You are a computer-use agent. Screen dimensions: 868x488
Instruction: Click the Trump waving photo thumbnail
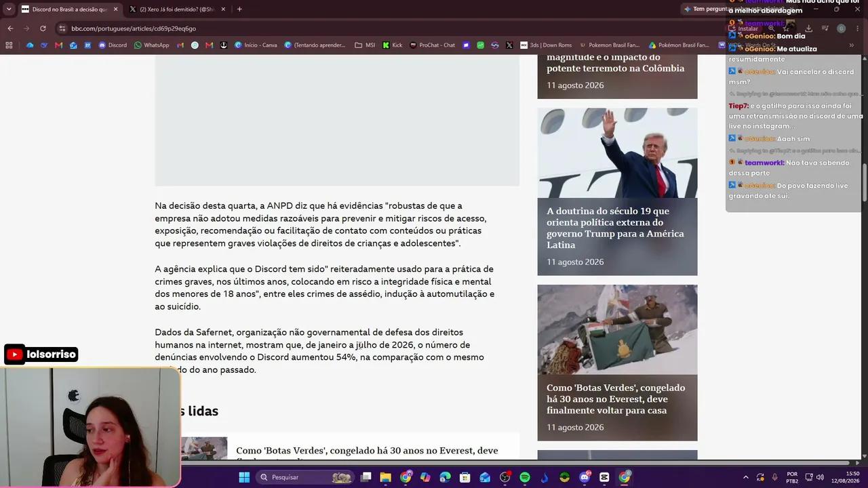point(617,152)
